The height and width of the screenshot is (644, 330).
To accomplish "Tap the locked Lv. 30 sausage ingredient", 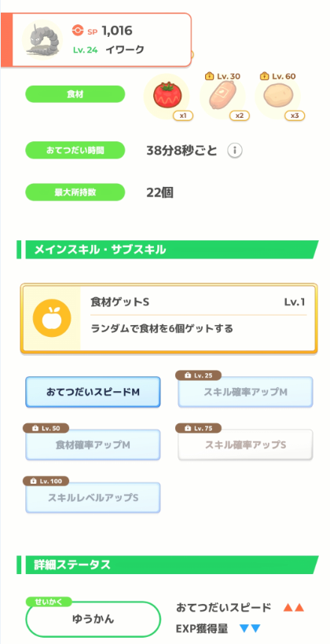I will 222,97.
